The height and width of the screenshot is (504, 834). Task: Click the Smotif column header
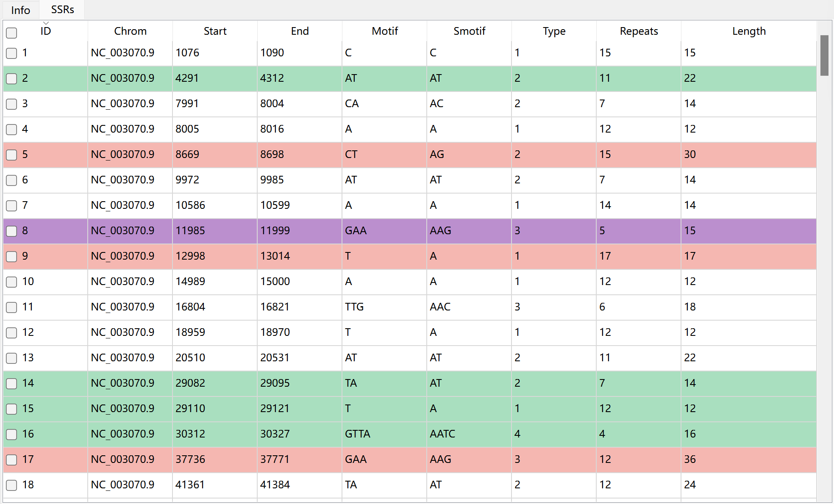(x=469, y=31)
